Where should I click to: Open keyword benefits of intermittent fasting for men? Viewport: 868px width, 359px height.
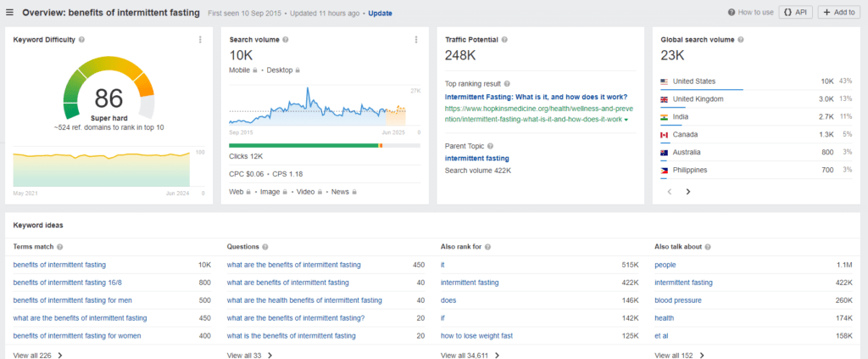click(73, 300)
